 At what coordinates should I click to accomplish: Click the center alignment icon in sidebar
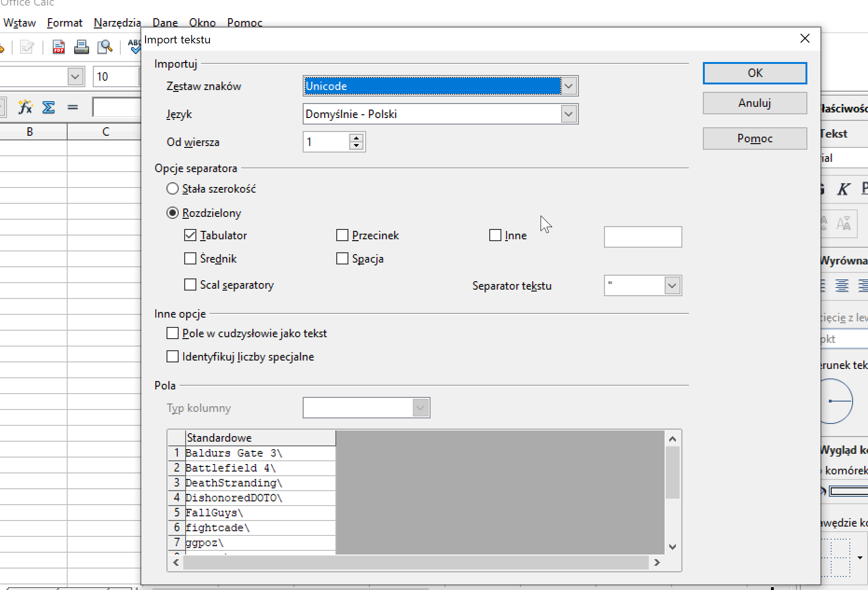842,285
